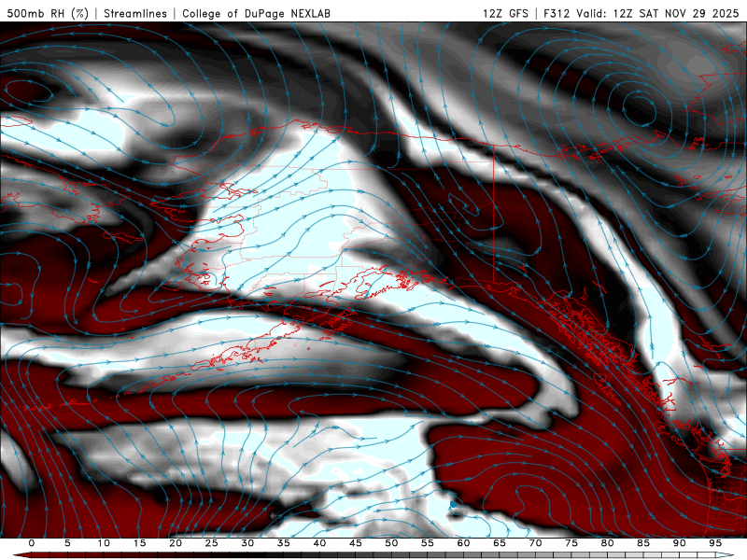This screenshot has width=747, height=560.
Task: Click the colorbar label "55"
Action: tap(428, 543)
